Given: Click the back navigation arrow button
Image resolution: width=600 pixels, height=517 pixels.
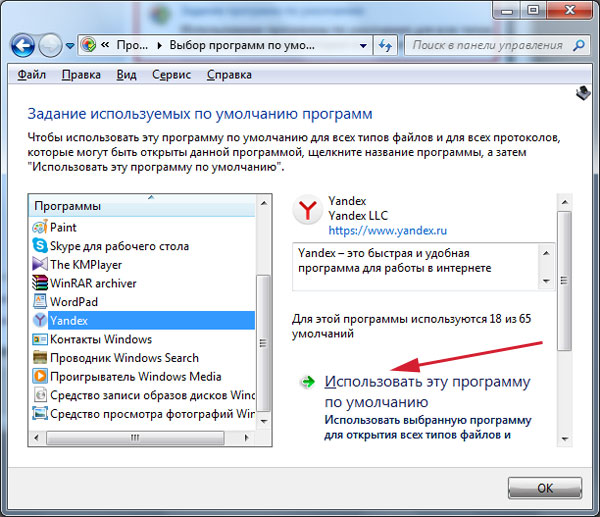Looking at the screenshot, I should coord(22,46).
